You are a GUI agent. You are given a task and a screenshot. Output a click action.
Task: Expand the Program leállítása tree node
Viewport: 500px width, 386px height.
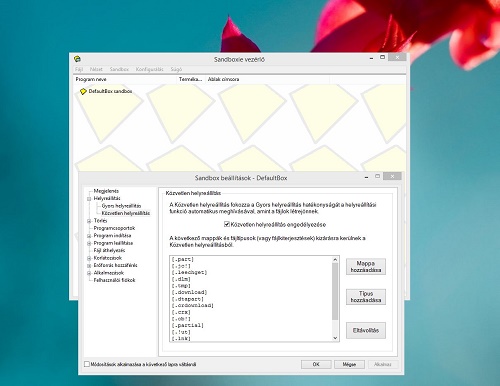pos(89,243)
